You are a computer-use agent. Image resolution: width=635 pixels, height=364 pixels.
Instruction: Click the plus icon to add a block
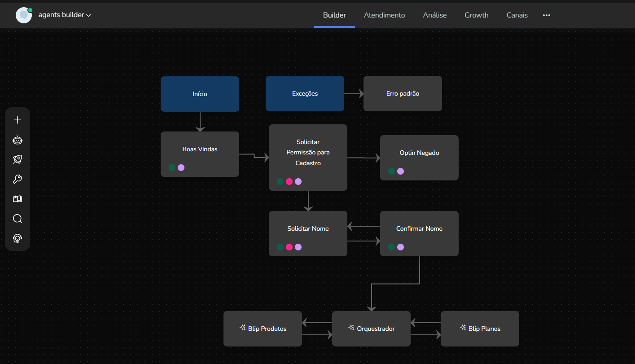point(18,119)
